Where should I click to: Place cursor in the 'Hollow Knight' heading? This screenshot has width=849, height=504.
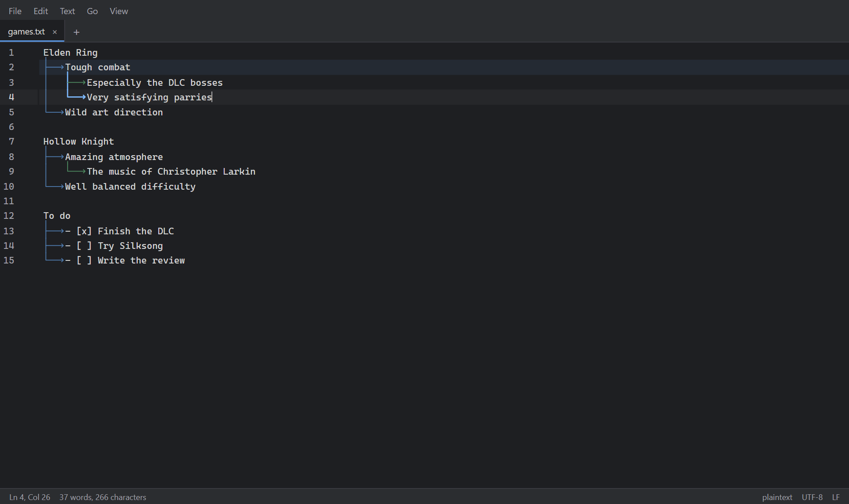pyautogui.click(x=79, y=141)
